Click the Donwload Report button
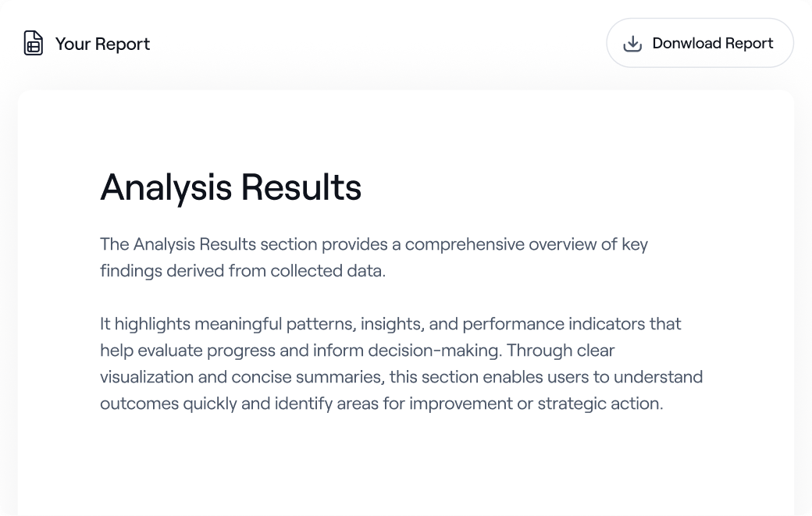The image size is (812, 516). click(700, 43)
